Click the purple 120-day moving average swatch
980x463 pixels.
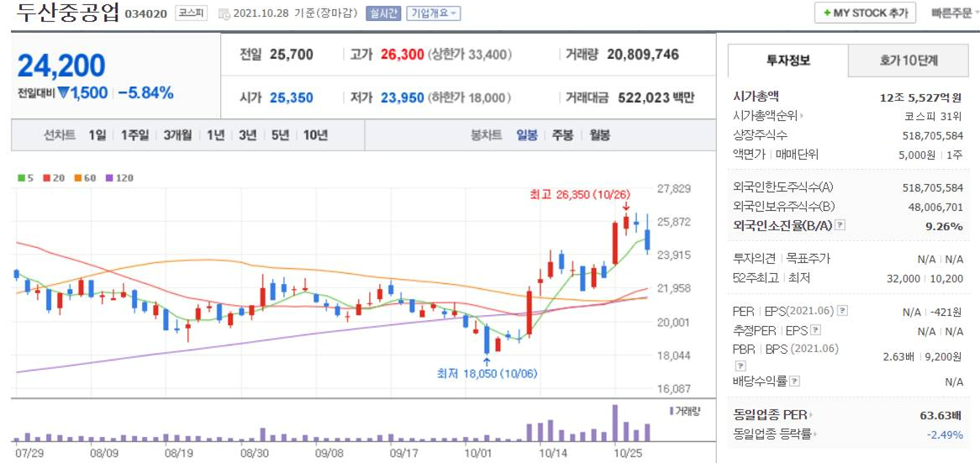click(108, 178)
